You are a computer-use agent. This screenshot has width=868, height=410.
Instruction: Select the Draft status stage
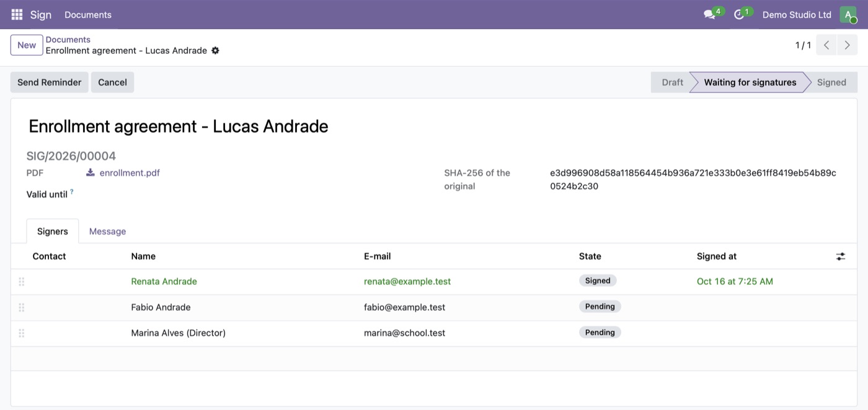pyautogui.click(x=672, y=82)
